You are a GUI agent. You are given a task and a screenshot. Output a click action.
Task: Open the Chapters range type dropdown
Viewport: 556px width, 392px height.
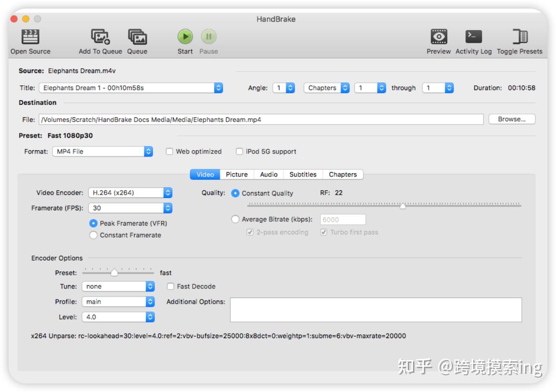coord(327,88)
